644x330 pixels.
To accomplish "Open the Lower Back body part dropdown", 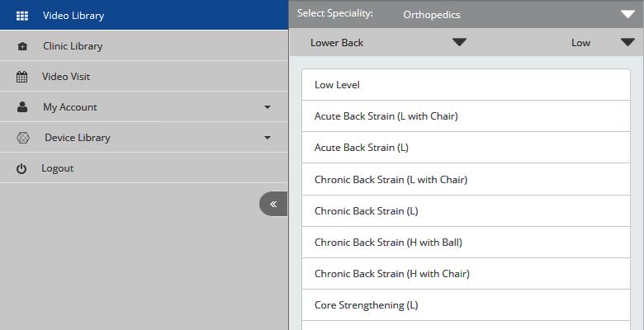I will [x=388, y=42].
